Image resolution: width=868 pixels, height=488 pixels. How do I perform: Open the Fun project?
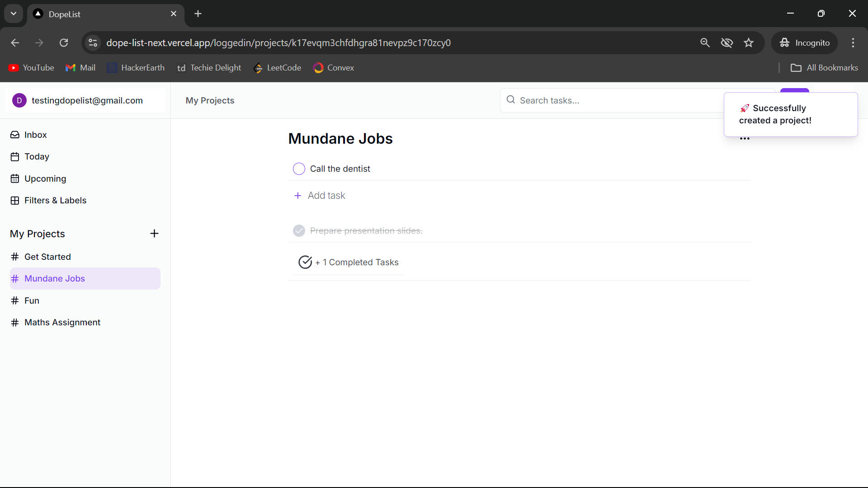click(x=32, y=300)
